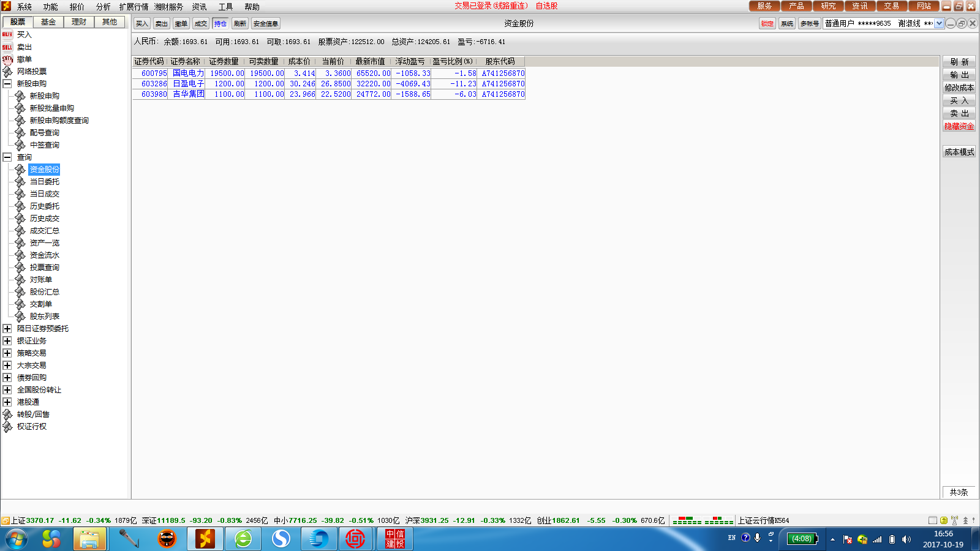Click the icon beside 当日委托
Screen dimensions: 980x551
(x=20, y=182)
